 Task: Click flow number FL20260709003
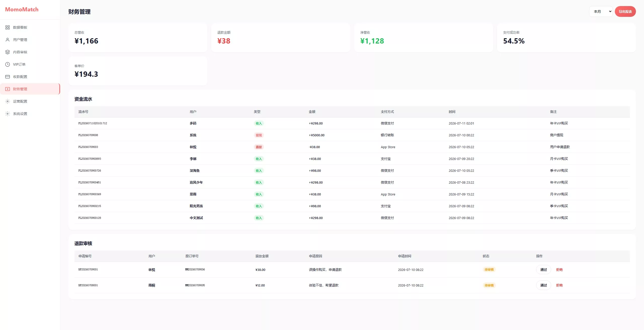pyautogui.click(x=88, y=147)
